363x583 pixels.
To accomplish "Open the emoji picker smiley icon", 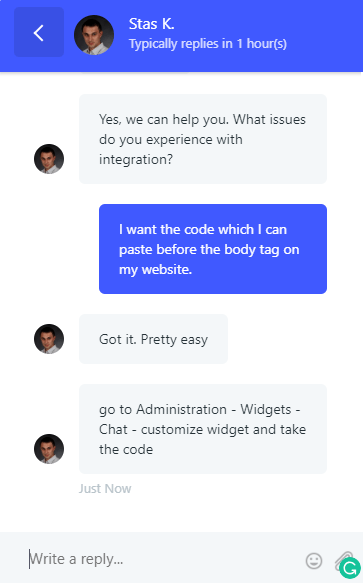I will tap(314, 561).
